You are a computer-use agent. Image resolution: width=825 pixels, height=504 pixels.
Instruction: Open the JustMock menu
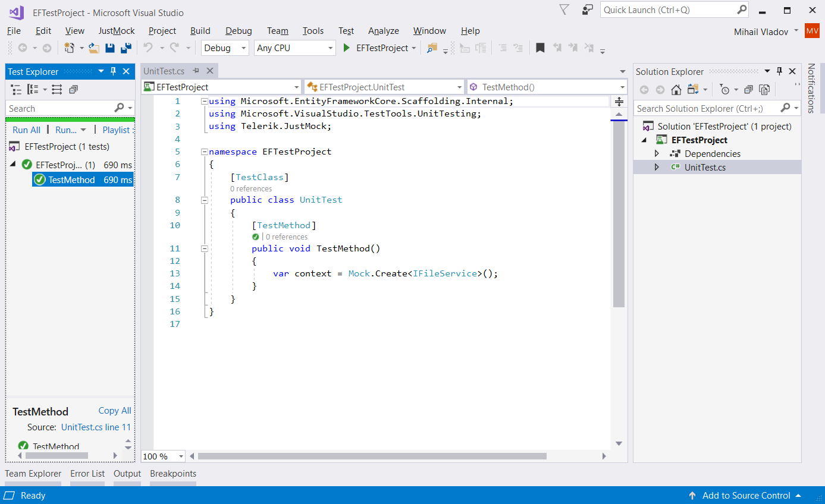point(117,31)
